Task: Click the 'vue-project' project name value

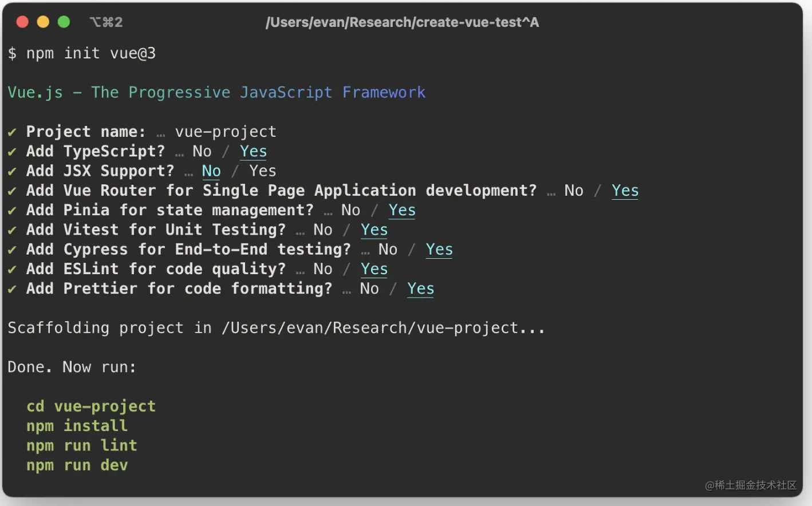Action: pyautogui.click(x=226, y=132)
